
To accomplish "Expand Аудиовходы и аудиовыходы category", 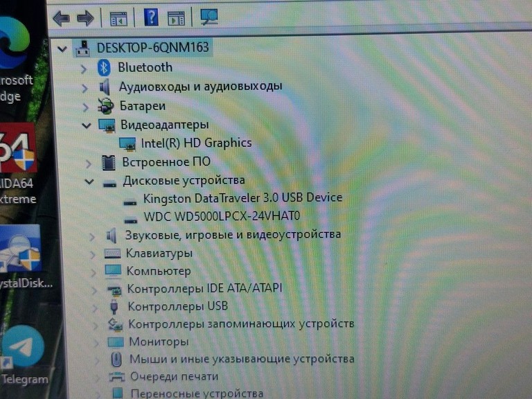I will 85,88.
